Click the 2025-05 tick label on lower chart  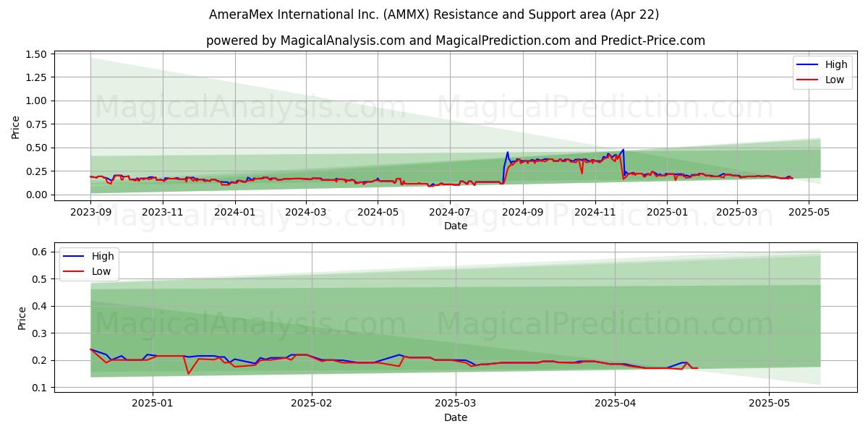point(770,404)
